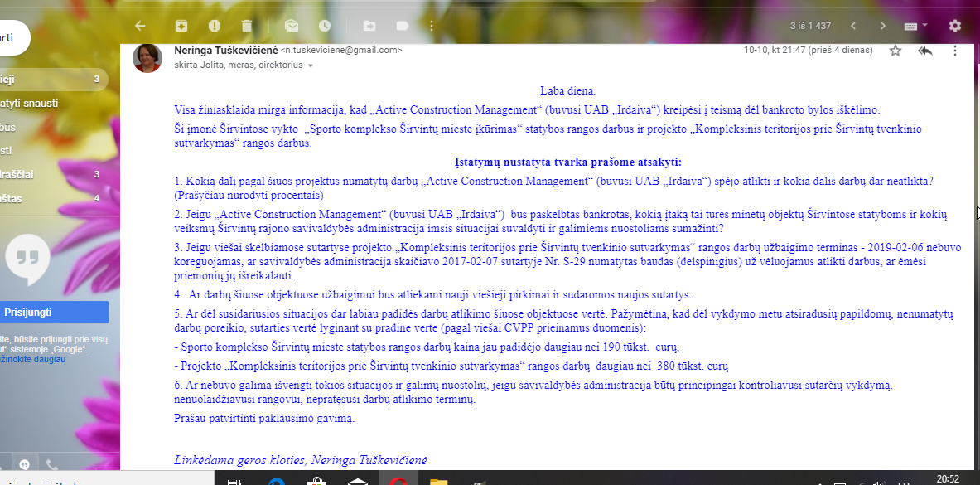This screenshot has height=485, width=980.
Task: Reply to all using the arrow icon
Action: click(925, 51)
